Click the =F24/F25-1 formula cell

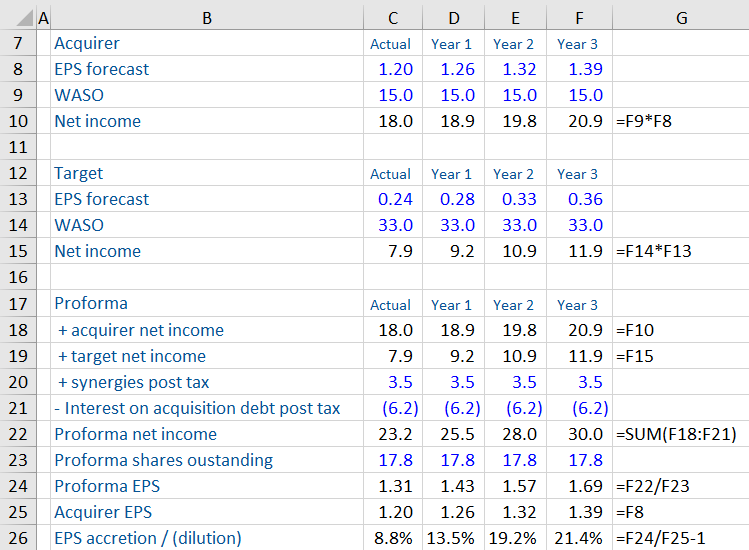(680, 538)
